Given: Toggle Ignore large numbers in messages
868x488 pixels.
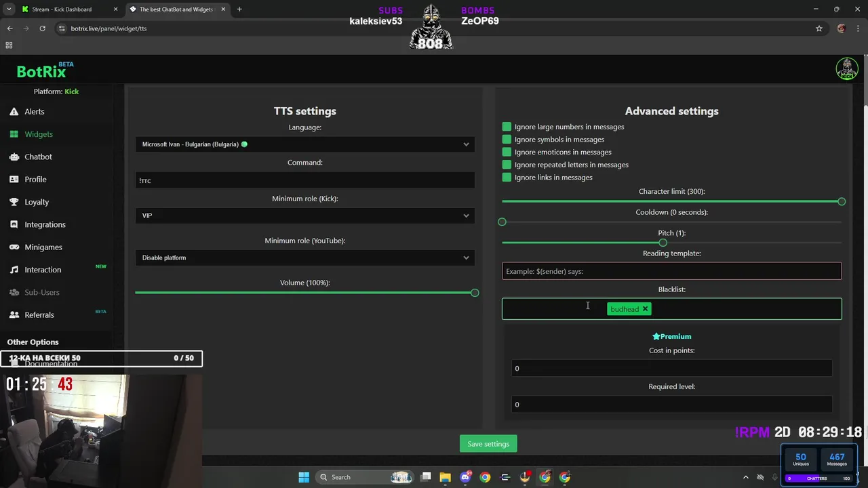Looking at the screenshot, I should (507, 127).
